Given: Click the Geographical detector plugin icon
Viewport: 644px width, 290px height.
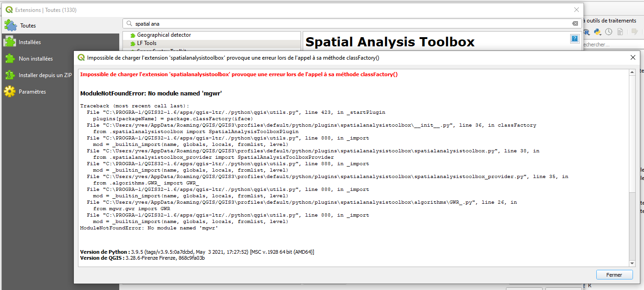Looking at the screenshot, I should tap(133, 35).
